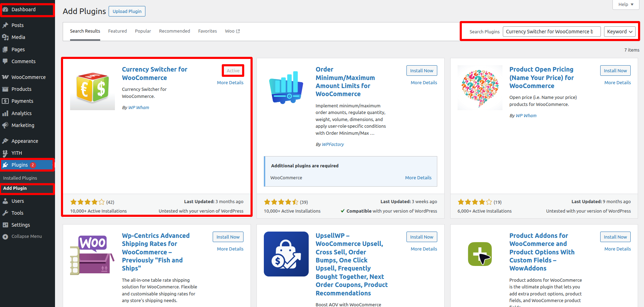Switch to the Popular tab
The height and width of the screenshot is (307, 644).
click(x=143, y=31)
